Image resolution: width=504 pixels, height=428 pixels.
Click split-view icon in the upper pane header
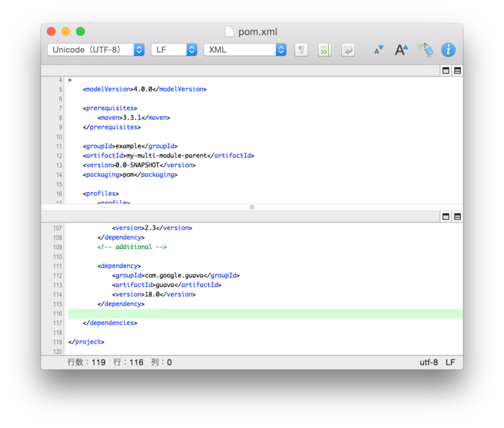click(x=457, y=70)
